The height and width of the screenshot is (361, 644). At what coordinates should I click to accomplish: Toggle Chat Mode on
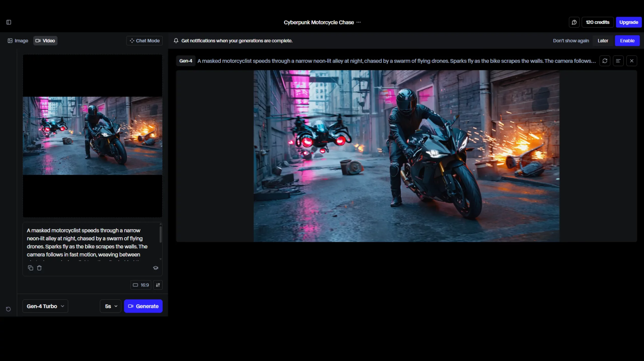(x=144, y=41)
